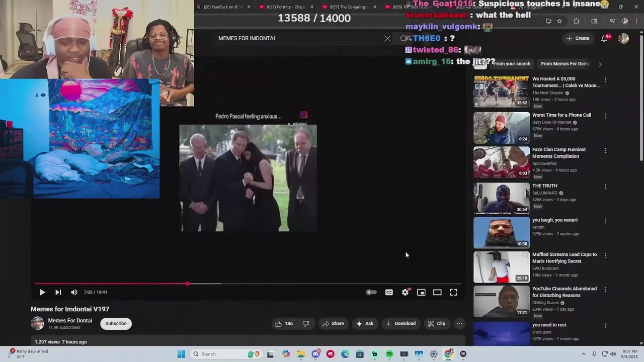
Task: Open the $5,000 Tournament video thumbnail
Action: [x=501, y=92]
